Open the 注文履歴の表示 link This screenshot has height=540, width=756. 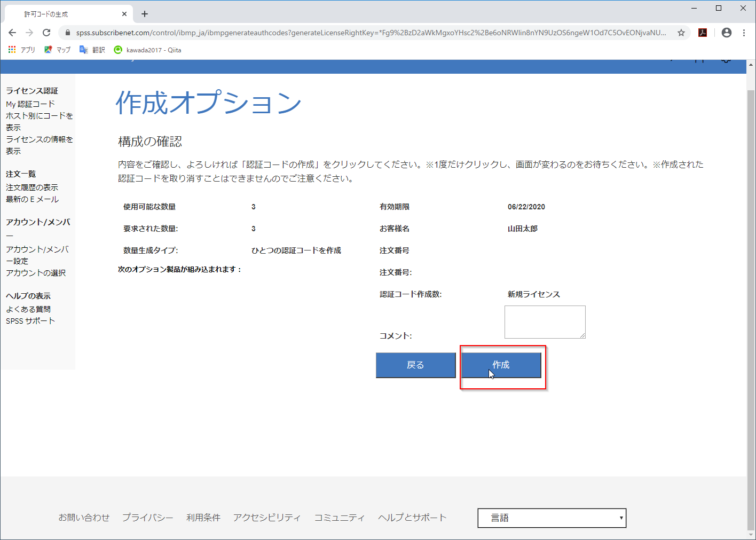pyautogui.click(x=32, y=187)
